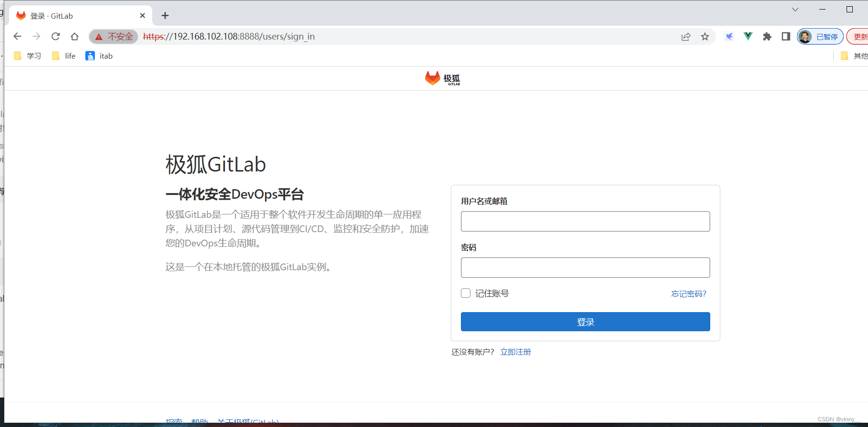Expand the tab search chevron
Viewport: 868px width, 427px height.
click(x=795, y=10)
